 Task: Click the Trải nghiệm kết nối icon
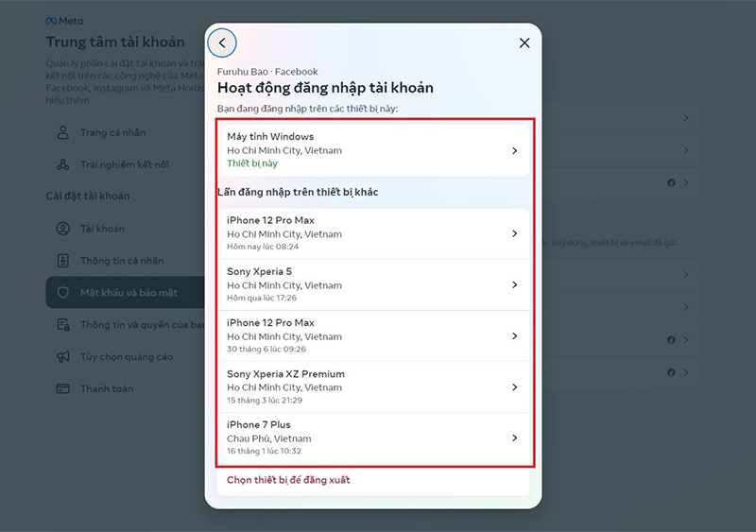pos(63,164)
